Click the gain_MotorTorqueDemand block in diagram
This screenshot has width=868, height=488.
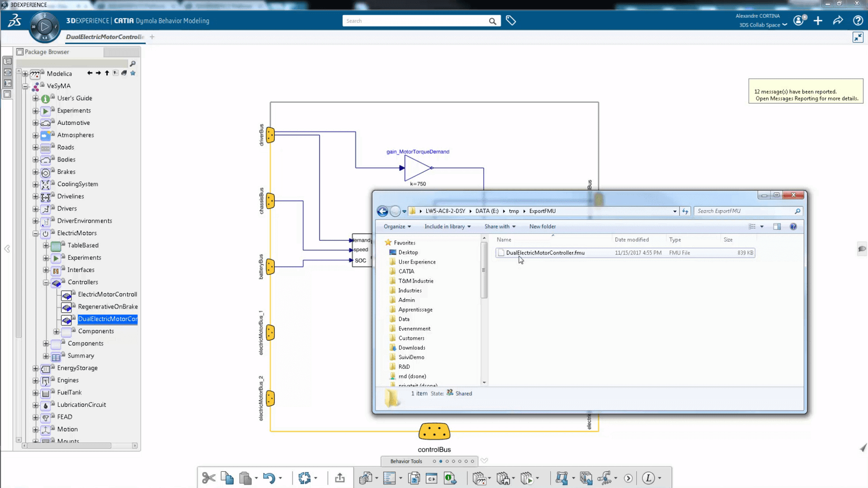(x=418, y=168)
